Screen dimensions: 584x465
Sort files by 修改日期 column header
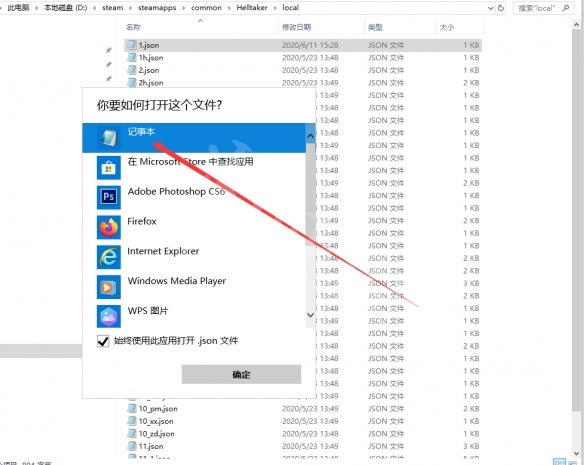(x=296, y=27)
